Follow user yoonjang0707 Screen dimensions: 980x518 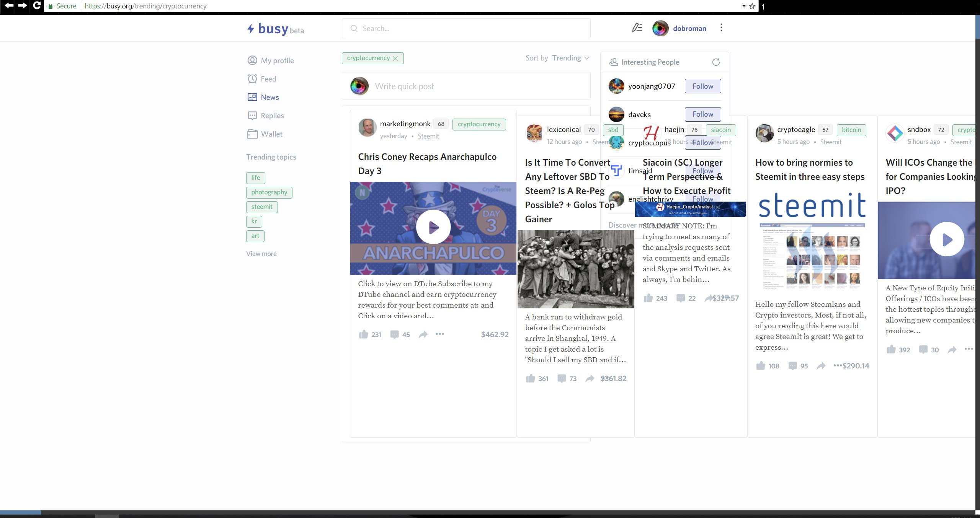702,86
